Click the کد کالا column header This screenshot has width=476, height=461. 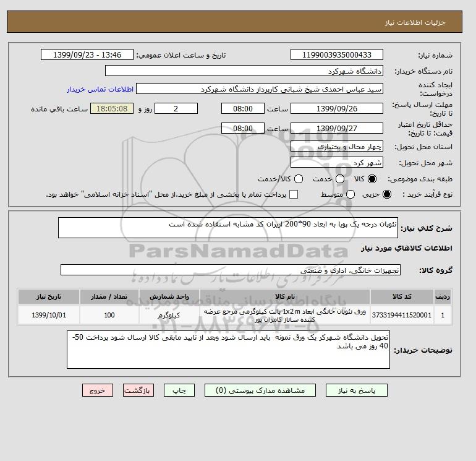402,296
